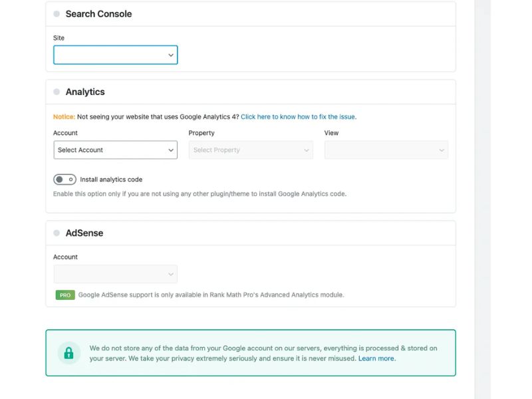Click the 'Enable this option only if' hint text

coord(200,194)
